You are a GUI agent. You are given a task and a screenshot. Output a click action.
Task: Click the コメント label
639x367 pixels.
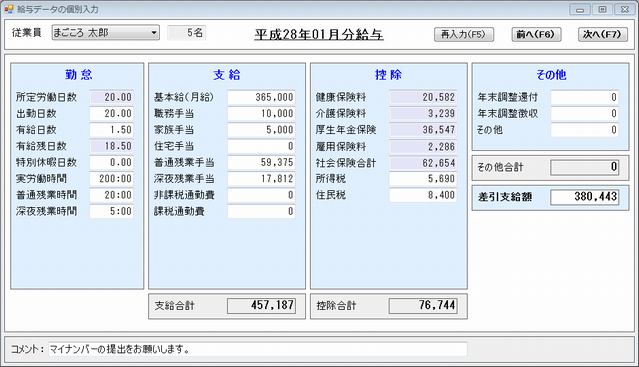click(27, 349)
